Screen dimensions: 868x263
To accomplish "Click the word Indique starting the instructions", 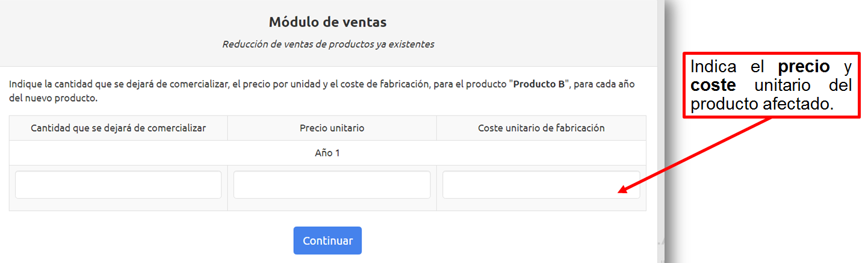I will (25, 84).
